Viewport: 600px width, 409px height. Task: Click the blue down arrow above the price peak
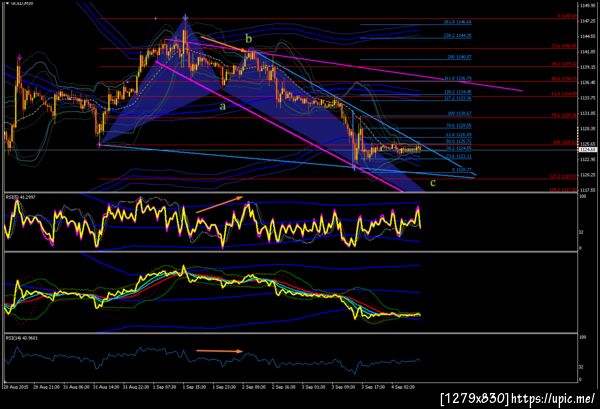(x=185, y=17)
